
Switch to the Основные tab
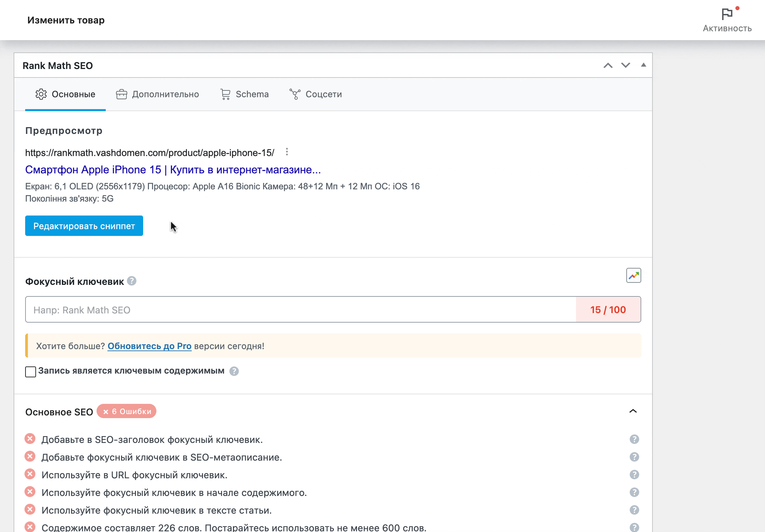coord(65,94)
